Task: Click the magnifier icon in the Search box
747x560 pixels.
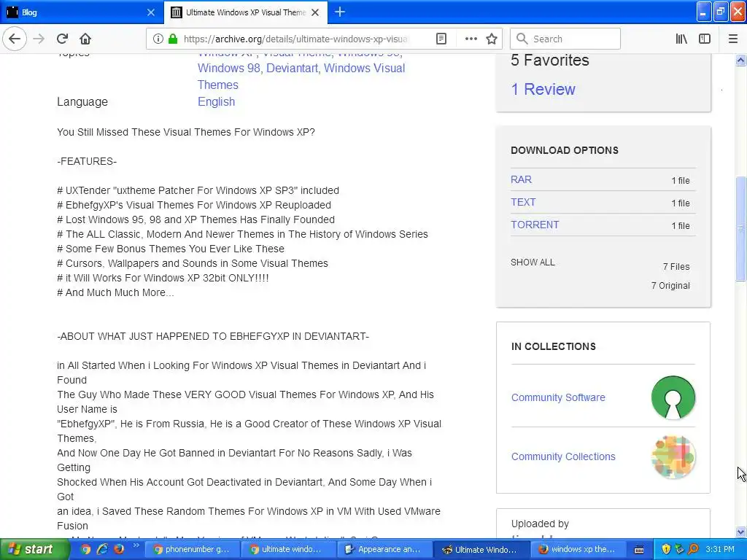Action: [x=522, y=39]
